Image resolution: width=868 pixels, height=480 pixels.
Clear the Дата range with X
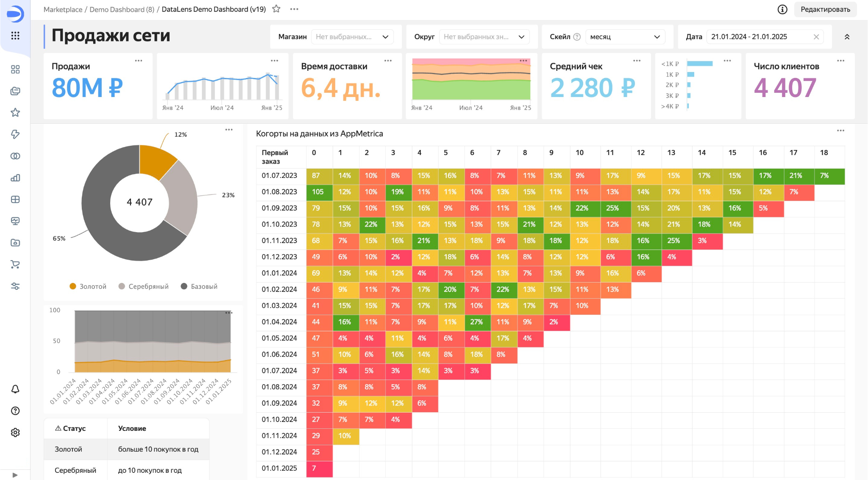(x=816, y=37)
